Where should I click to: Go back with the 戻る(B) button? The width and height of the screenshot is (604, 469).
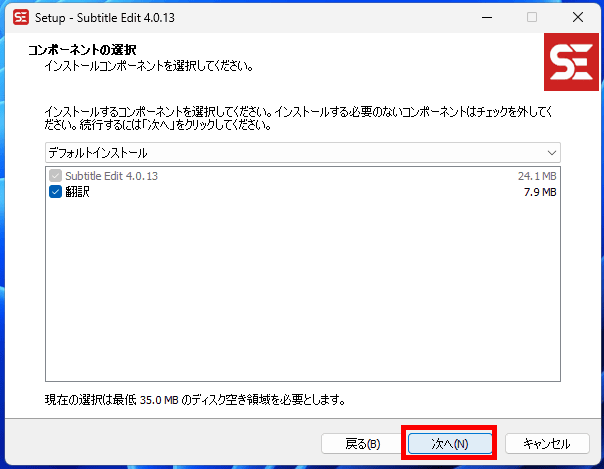tap(362, 444)
